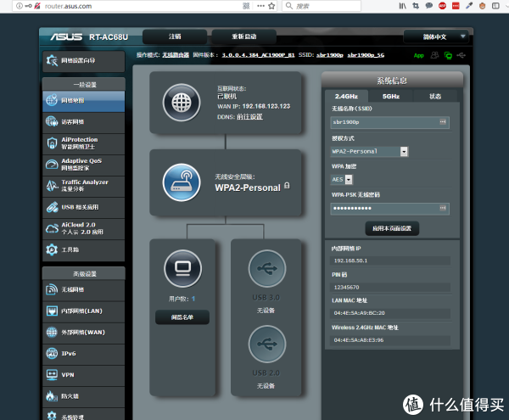Open the toolbox gear icon in sidebar

52,249
